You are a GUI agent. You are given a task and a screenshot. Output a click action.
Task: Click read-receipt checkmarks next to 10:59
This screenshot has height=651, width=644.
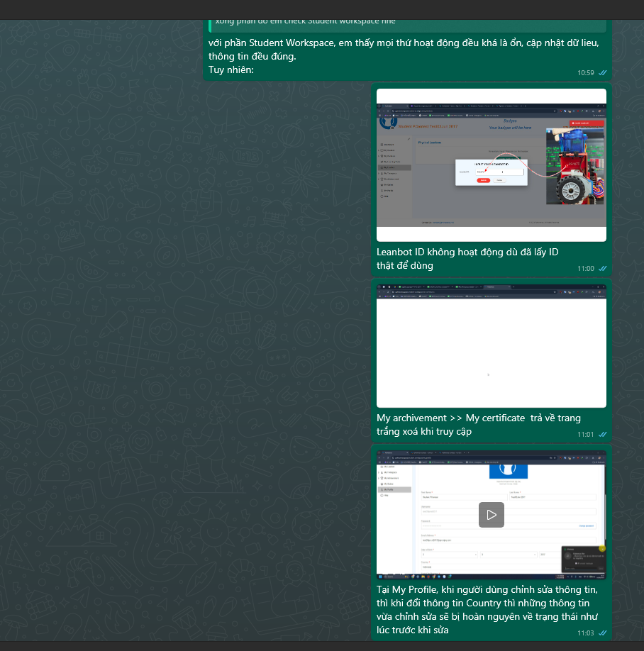point(602,72)
